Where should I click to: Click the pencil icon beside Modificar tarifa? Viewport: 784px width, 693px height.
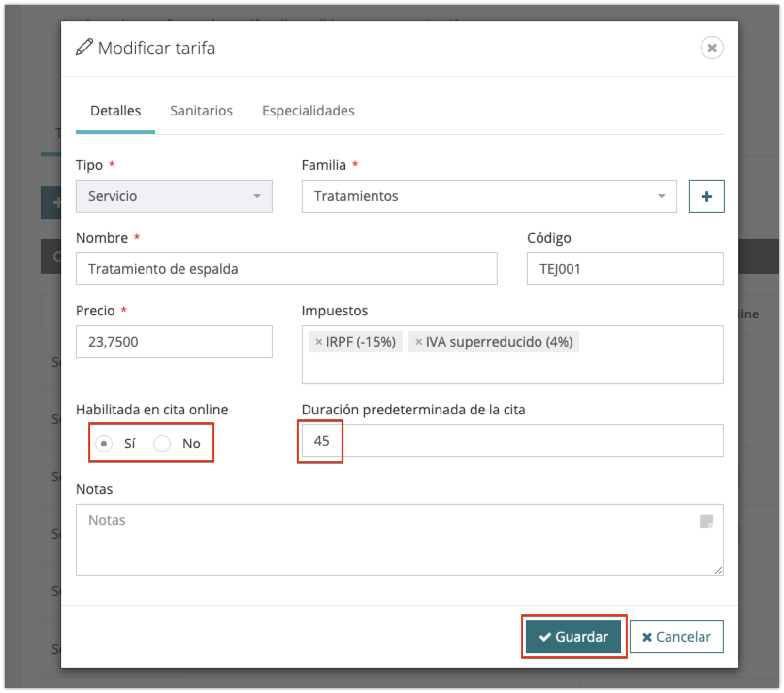tap(84, 48)
